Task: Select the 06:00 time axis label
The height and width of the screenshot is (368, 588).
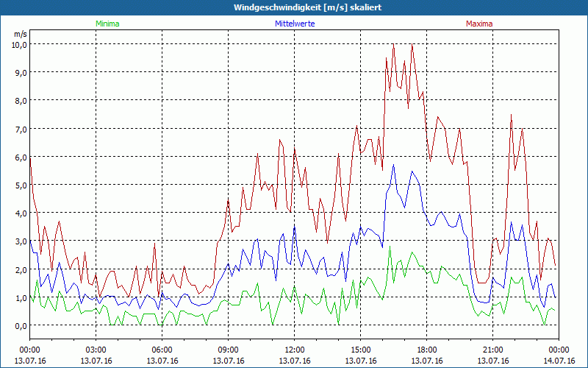Action: 162,350
